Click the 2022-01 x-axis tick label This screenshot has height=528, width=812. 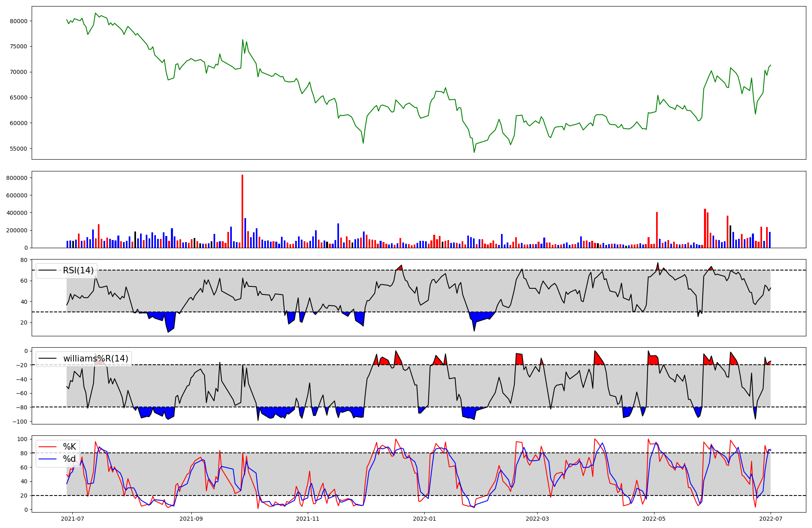[x=424, y=519]
